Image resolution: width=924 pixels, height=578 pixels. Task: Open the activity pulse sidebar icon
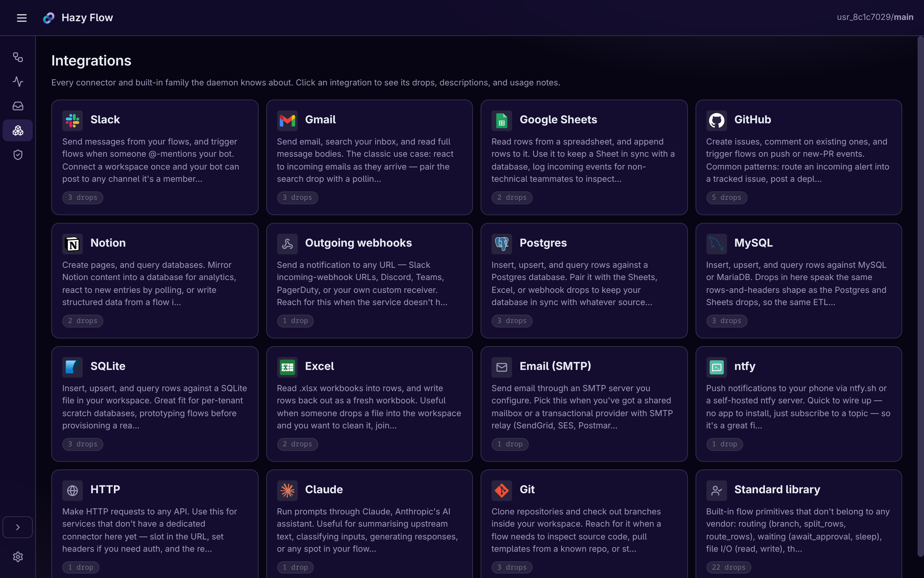pos(18,82)
